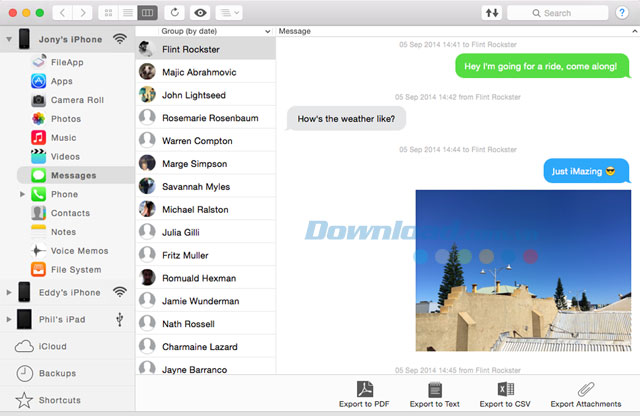640x416 pixels.
Task: Toggle the eye visibility button
Action: coord(201,13)
